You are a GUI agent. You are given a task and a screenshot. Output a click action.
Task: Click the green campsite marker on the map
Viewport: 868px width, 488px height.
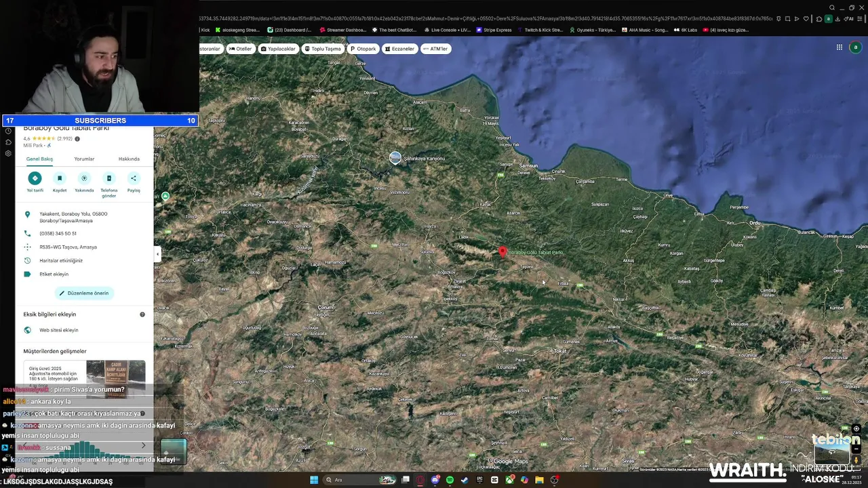(x=165, y=196)
